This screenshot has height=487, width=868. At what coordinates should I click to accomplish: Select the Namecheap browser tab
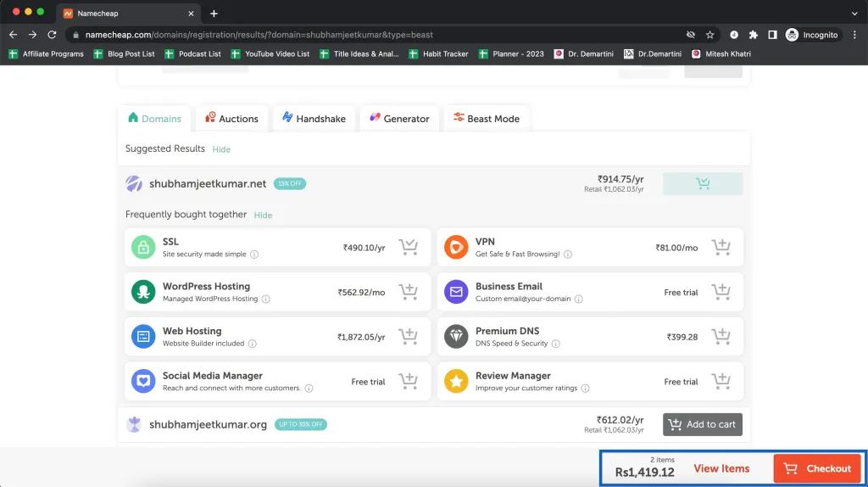(127, 14)
